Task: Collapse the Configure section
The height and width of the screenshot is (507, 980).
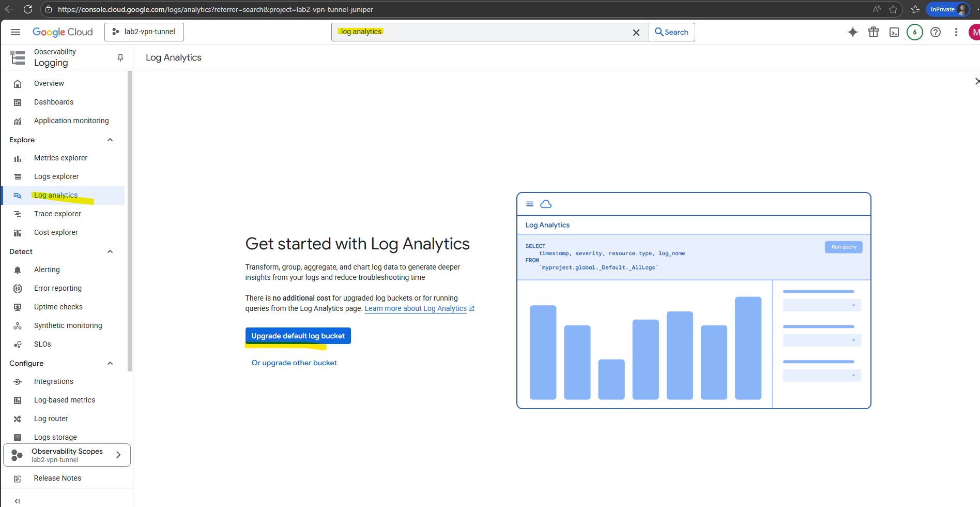Action: coord(110,363)
